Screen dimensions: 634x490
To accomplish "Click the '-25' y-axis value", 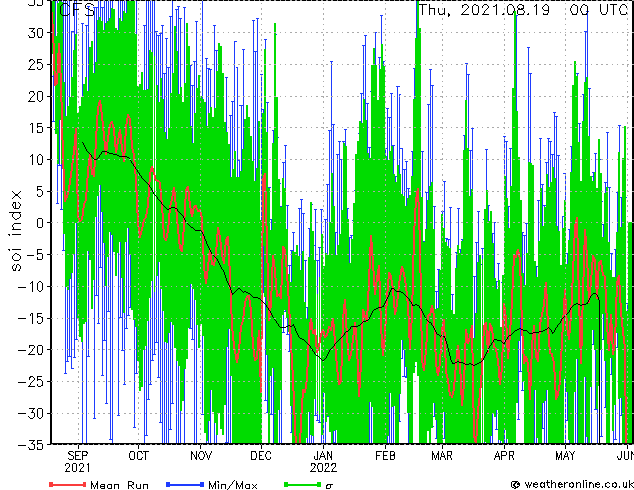I will pyautogui.click(x=30, y=382).
